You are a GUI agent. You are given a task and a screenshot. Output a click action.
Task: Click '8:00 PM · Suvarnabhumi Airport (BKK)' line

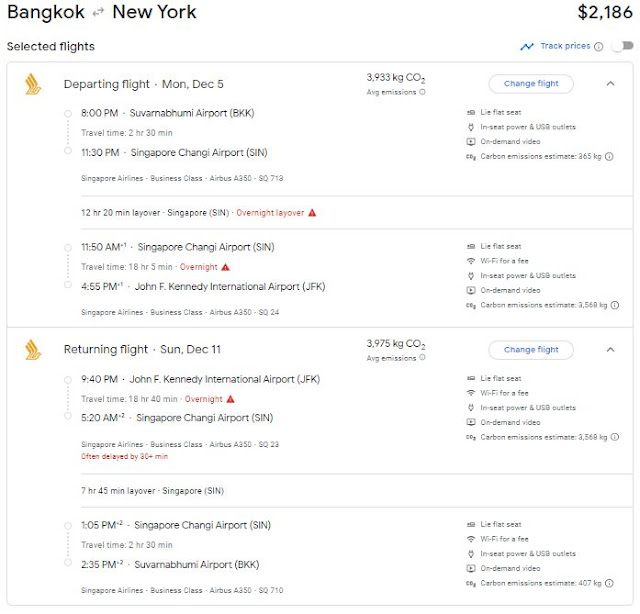tap(167, 113)
